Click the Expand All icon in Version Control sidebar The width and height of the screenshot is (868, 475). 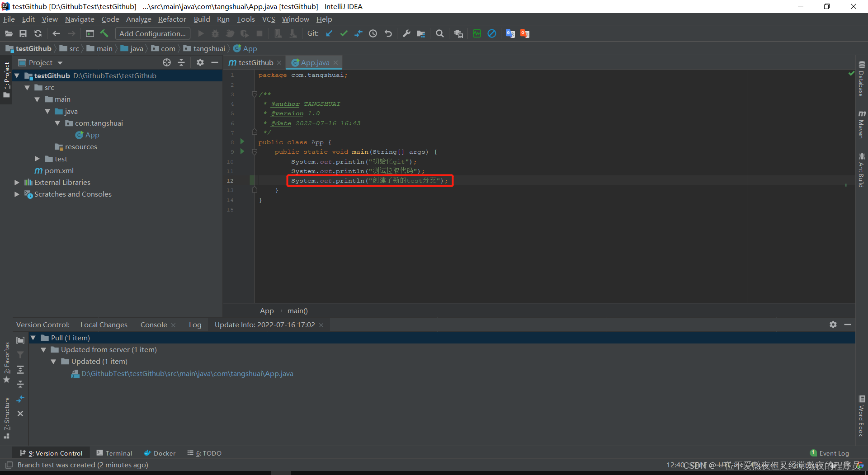(20, 370)
